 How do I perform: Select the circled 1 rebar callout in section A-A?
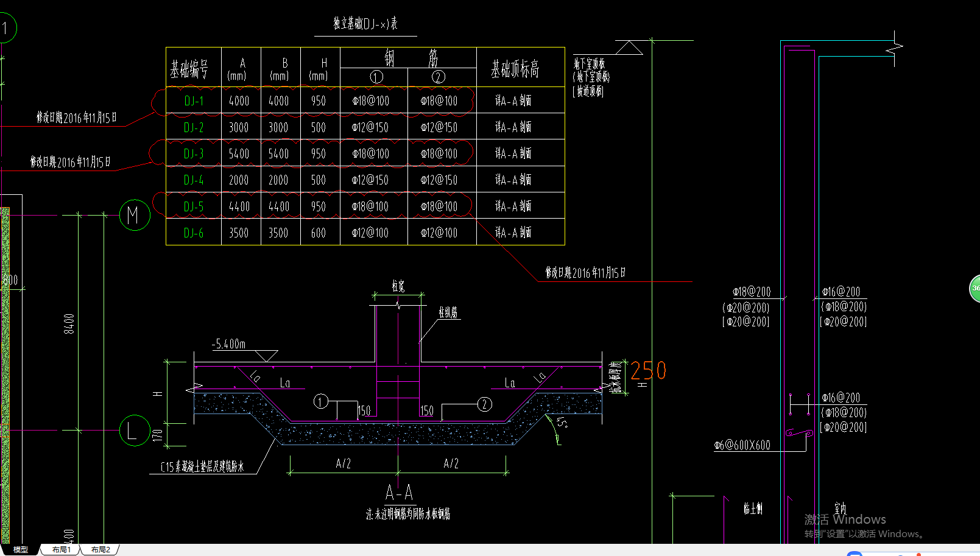click(321, 401)
